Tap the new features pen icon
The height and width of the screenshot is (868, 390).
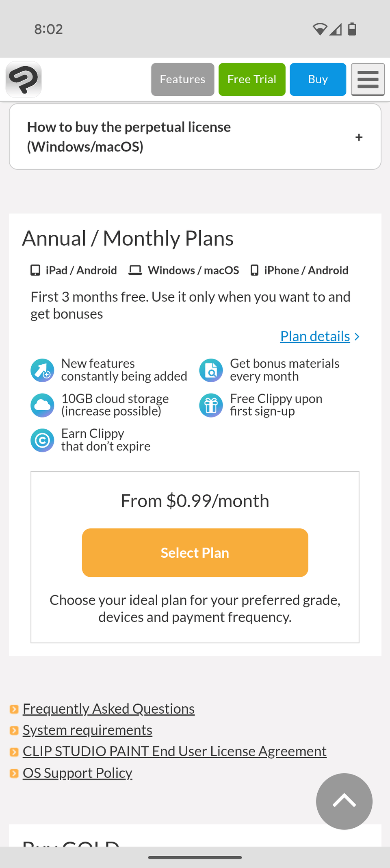pos(42,370)
